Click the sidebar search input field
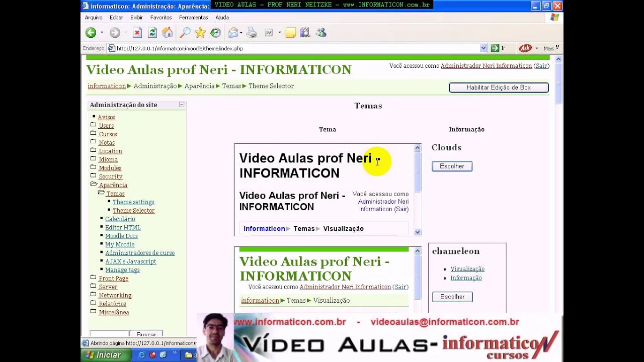Image resolution: width=644 pixels, height=362 pixels. [x=109, y=334]
